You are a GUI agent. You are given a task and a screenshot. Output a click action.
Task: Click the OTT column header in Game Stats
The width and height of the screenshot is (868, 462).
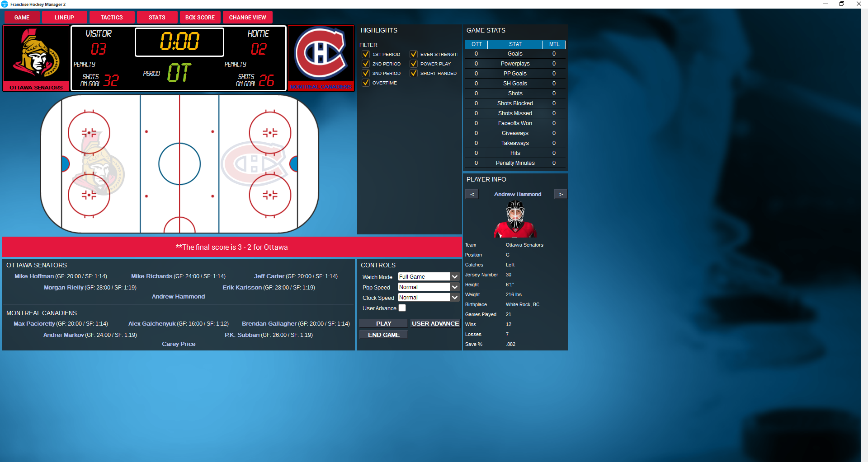coord(476,44)
